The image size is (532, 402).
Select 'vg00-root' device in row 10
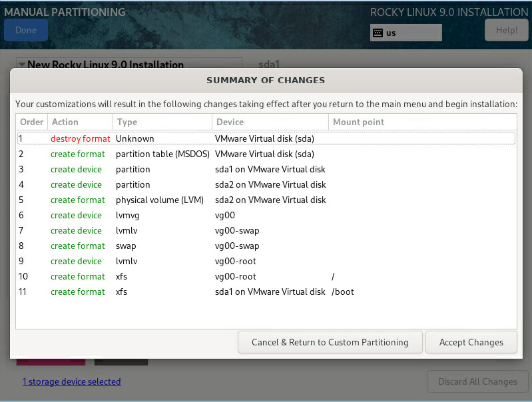tap(236, 277)
